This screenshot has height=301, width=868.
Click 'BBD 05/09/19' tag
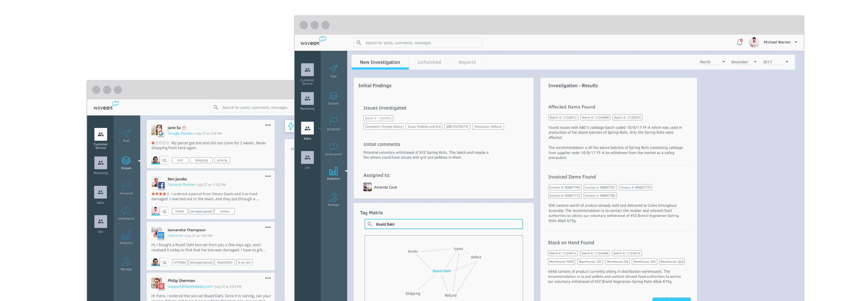pyautogui.click(x=457, y=127)
